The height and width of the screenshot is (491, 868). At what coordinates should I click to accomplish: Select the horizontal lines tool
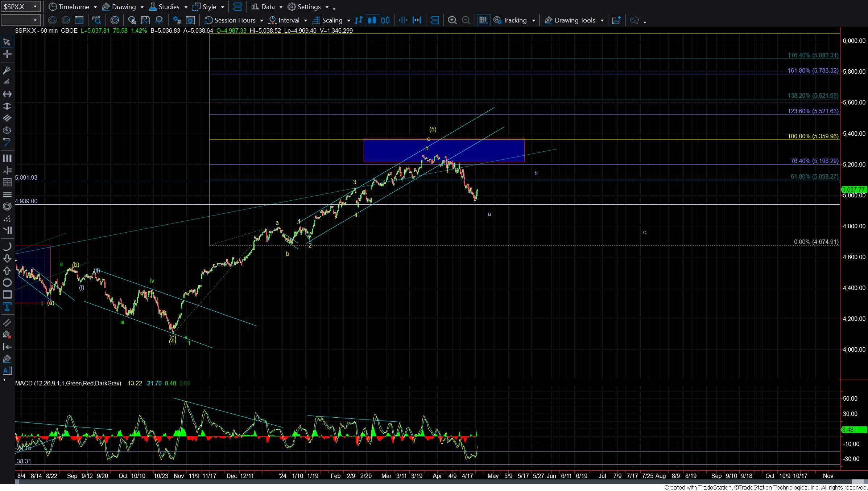(x=7, y=195)
